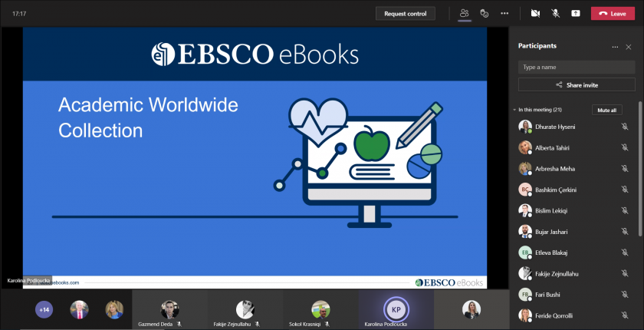The width and height of the screenshot is (644, 330).
Task: Click the BC initials avatar of Bashkim Çerkini
Action: tap(525, 190)
